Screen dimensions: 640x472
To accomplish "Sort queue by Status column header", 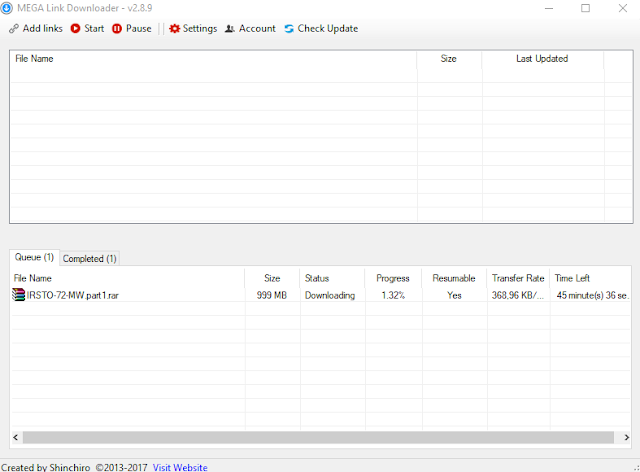I will pos(332,278).
